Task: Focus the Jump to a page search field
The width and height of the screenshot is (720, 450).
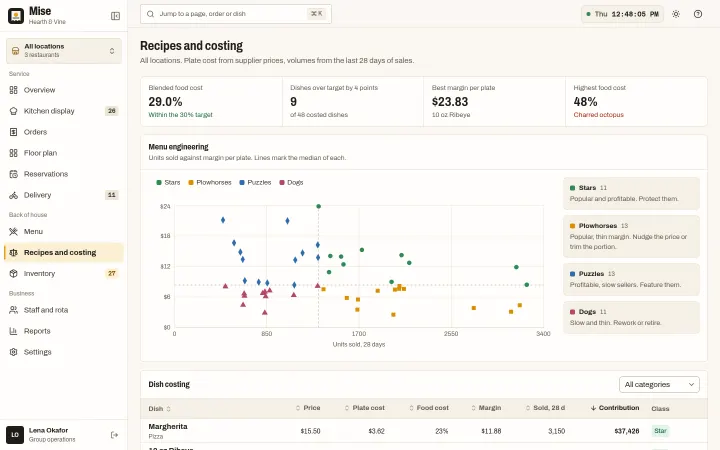Action: [236, 14]
